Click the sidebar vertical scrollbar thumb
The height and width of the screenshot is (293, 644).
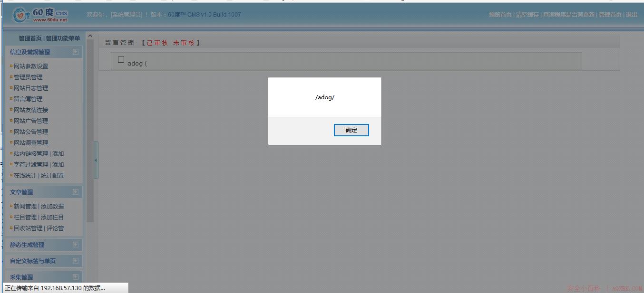[x=90, y=131]
